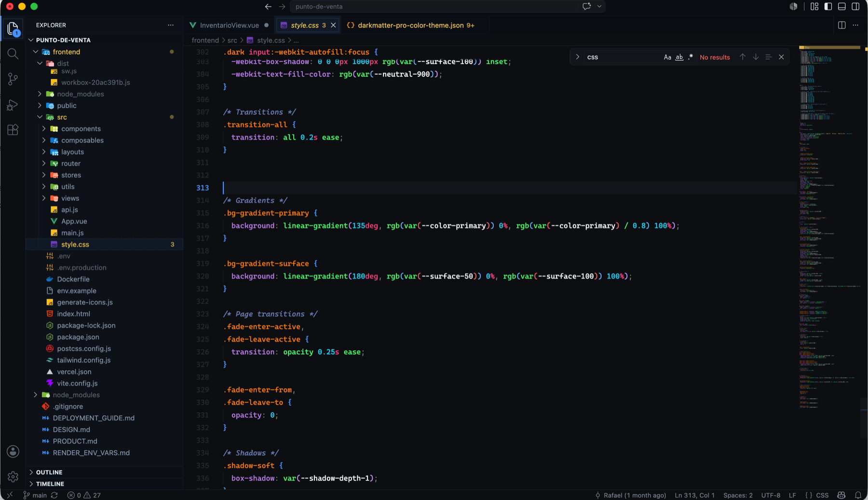Open Run and Debug view
Viewport: 868px width, 500px height.
[x=13, y=105]
